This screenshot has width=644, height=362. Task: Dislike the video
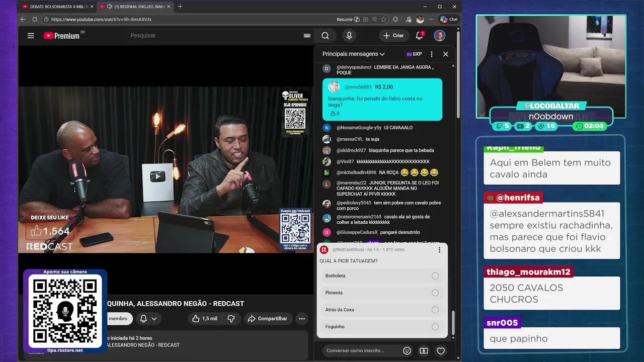(x=231, y=319)
